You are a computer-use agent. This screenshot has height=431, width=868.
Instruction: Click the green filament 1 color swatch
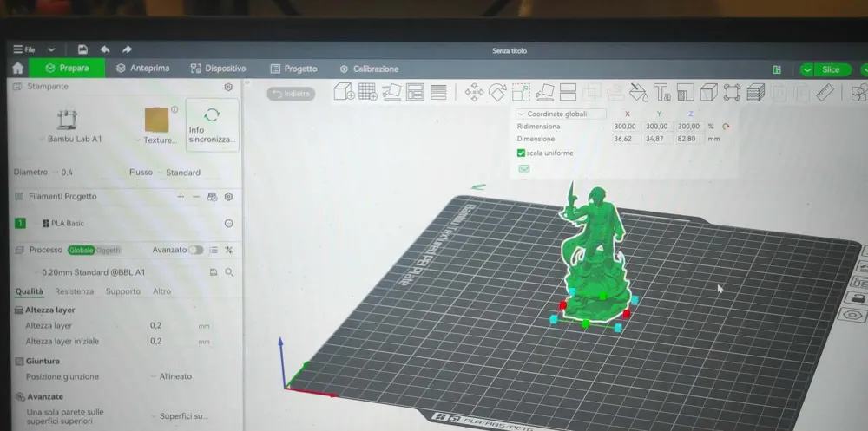point(20,224)
